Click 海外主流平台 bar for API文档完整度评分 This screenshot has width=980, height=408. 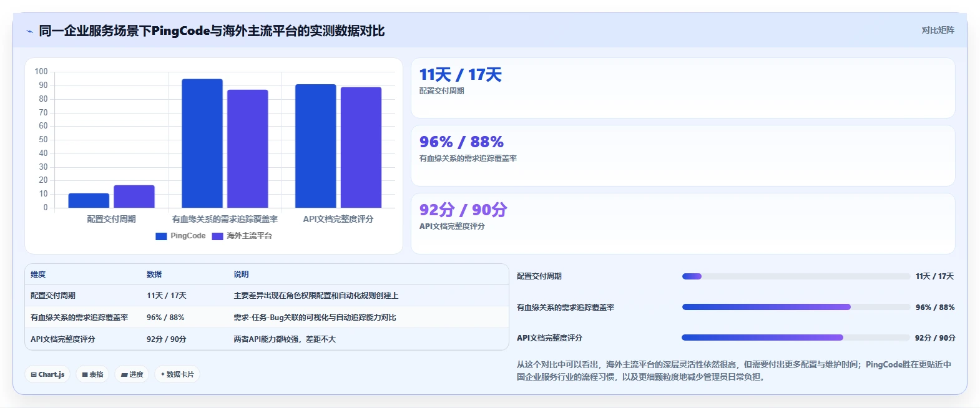(x=361, y=147)
